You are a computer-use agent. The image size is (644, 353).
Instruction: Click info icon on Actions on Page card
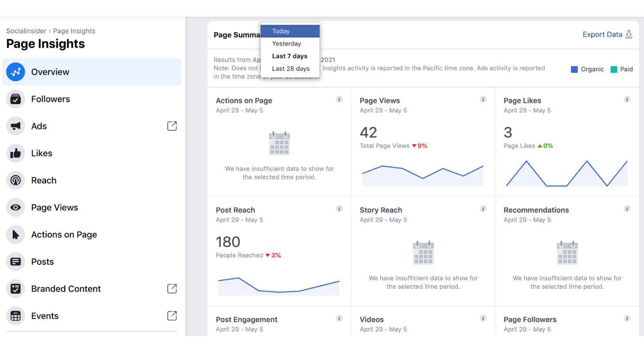339,99
